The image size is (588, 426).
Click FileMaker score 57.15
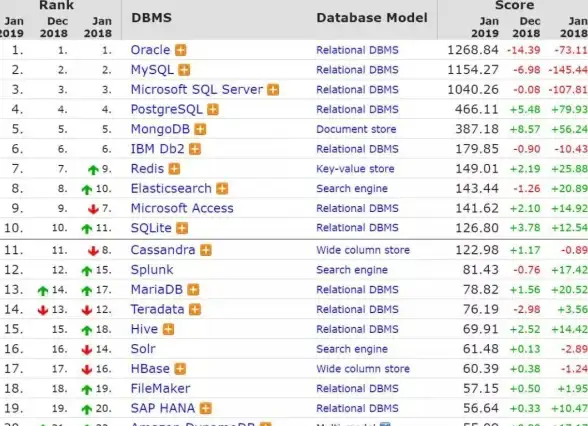[480, 388]
